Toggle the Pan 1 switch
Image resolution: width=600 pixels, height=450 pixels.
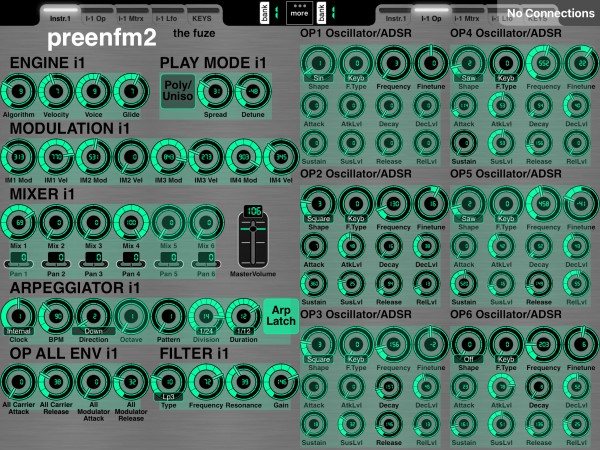coord(18,259)
